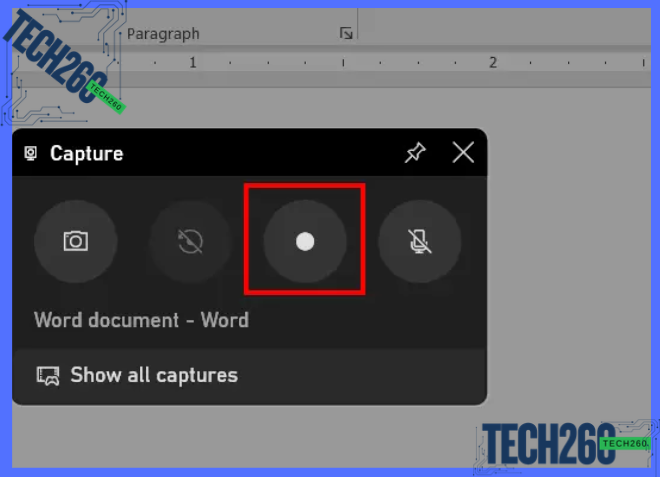The image size is (660, 477).
Task: Click the "Capture" title text
Action: [x=87, y=154]
